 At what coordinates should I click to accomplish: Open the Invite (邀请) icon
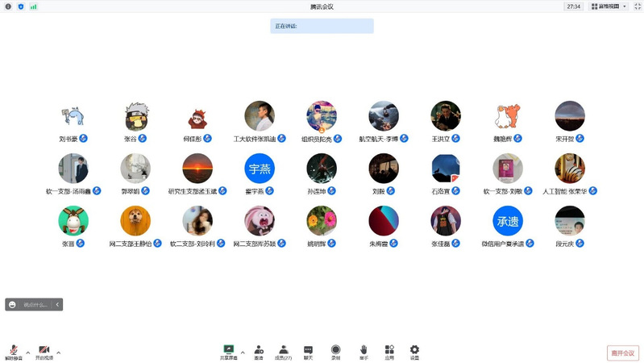pos(259,351)
